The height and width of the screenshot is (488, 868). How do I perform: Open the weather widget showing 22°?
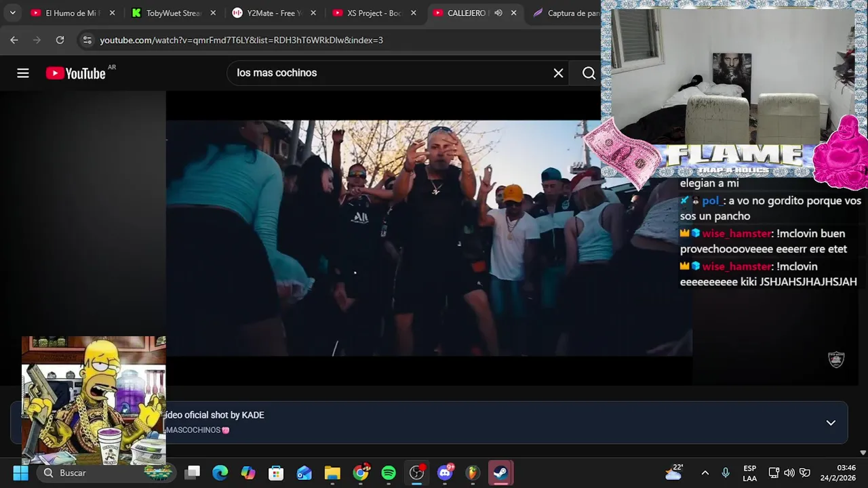click(x=675, y=472)
